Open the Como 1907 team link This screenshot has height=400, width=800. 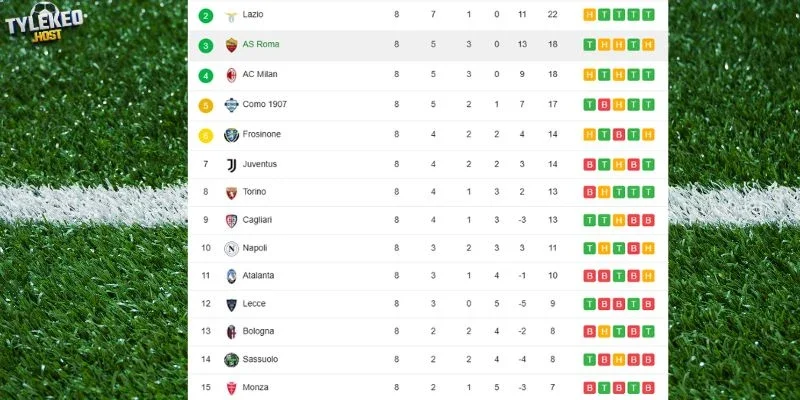click(x=264, y=104)
